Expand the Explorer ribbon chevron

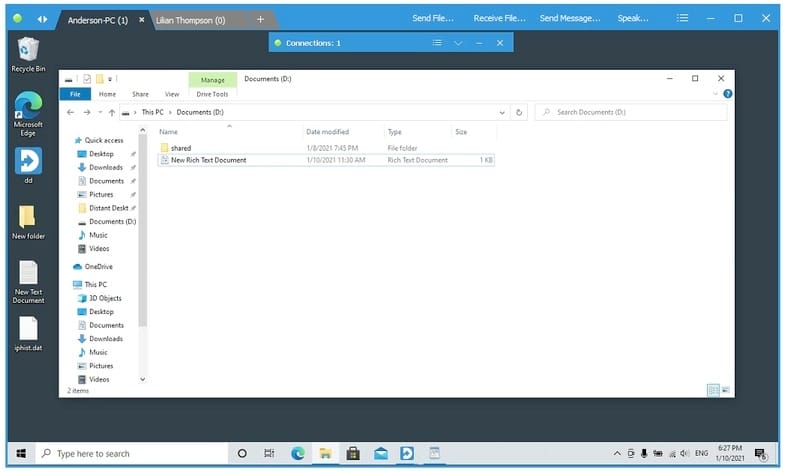tap(714, 94)
